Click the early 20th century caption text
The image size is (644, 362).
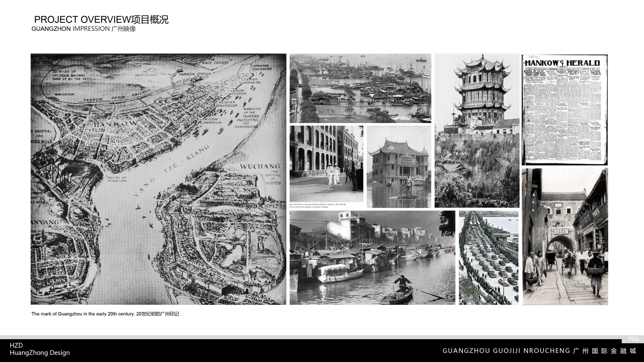[x=105, y=314]
